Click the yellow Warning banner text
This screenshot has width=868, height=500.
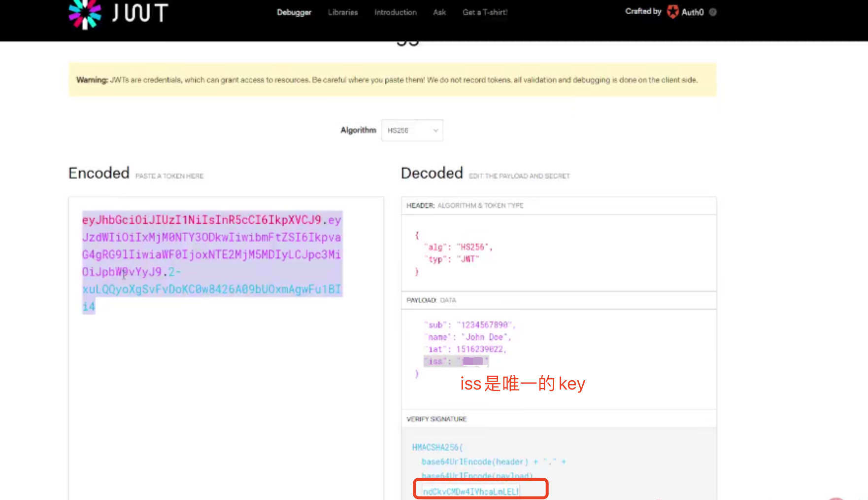[x=387, y=80]
